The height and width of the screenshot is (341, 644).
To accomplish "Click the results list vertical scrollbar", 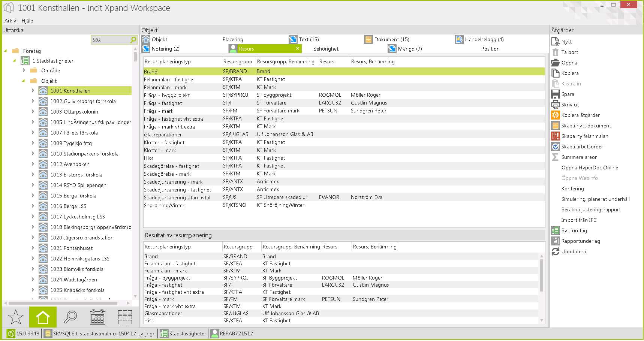I will [541, 275].
